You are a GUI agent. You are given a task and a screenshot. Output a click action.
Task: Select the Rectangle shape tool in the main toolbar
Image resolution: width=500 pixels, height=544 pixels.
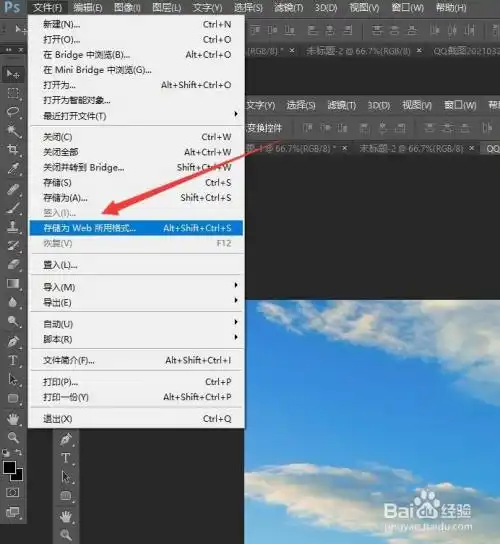[13, 398]
